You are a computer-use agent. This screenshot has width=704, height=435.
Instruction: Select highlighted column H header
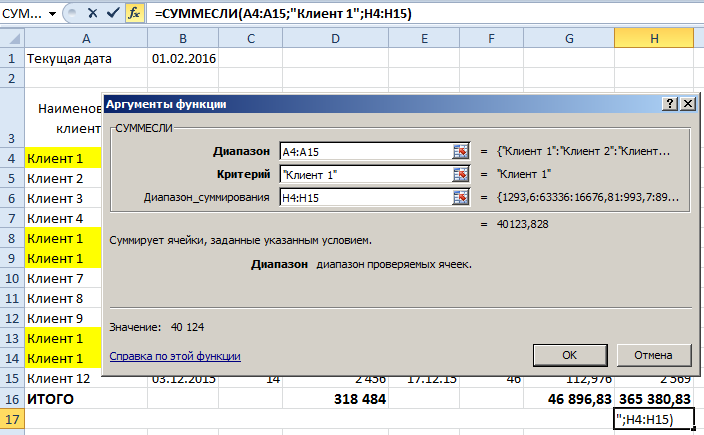click(x=654, y=39)
